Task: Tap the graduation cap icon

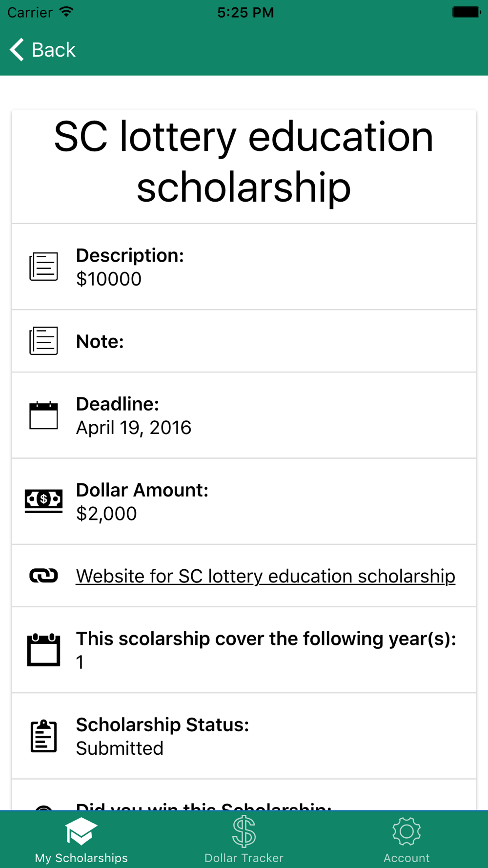Action: [x=81, y=831]
